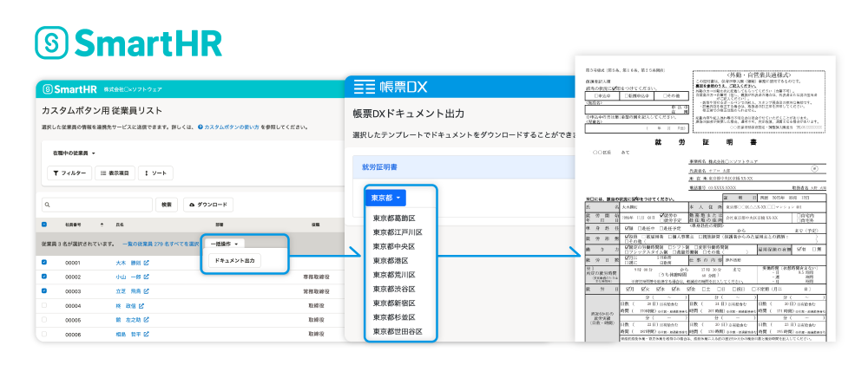This screenshot has height=365, width=868.
Task: Open the カスタムボタンの使い方 help link
Action: point(232,127)
